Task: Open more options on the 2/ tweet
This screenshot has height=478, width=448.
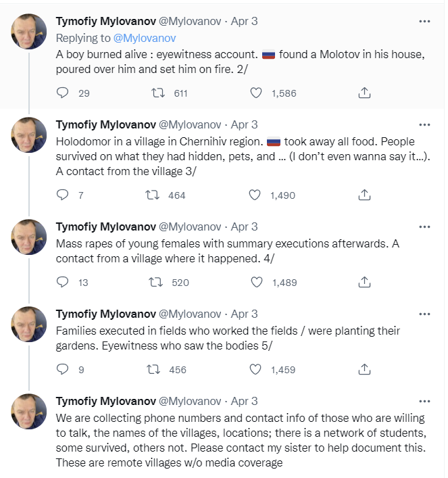Action: pos(424,21)
